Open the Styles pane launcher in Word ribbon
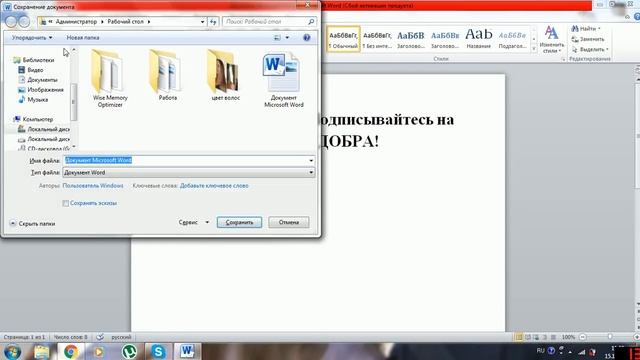The width and height of the screenshot is (640, 360). point(563,59)
